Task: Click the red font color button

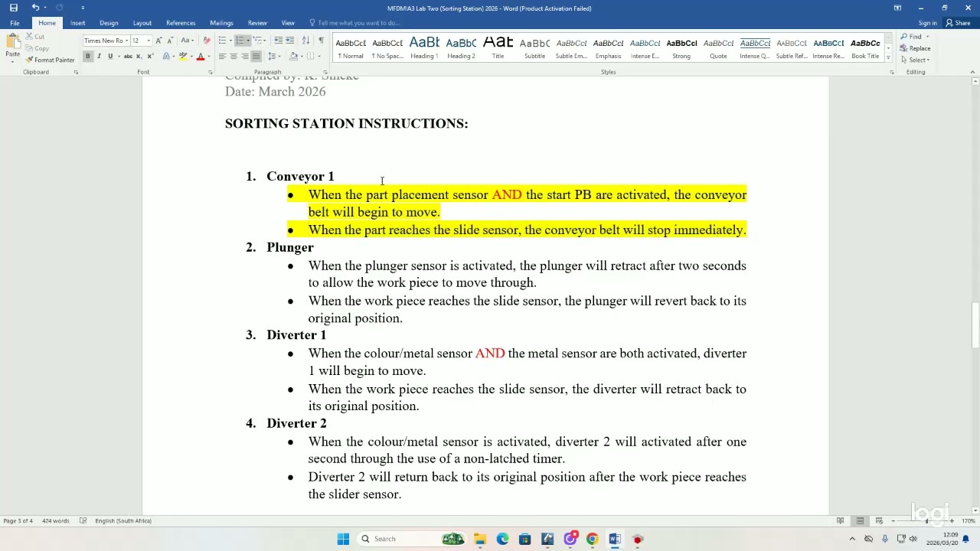Action: [201, 57]
